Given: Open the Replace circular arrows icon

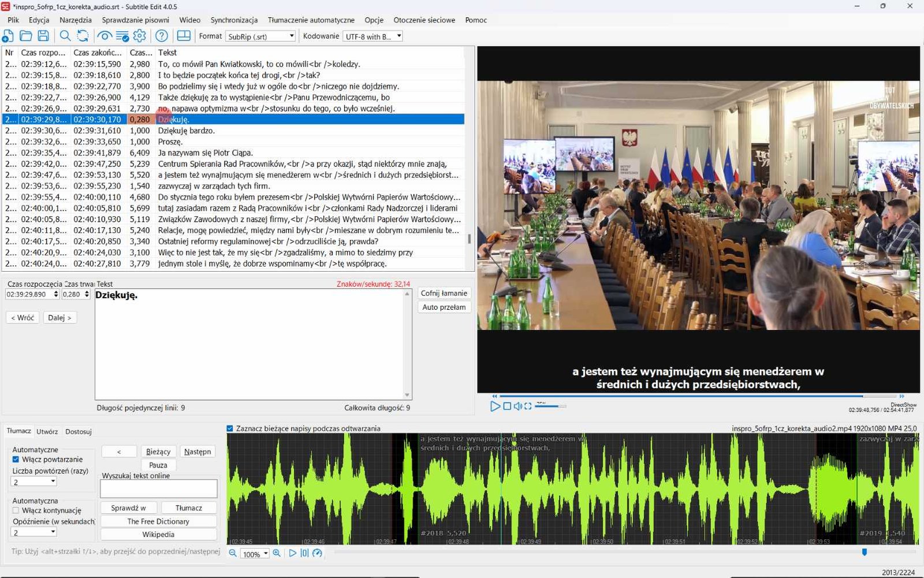Looking at the screenshot, I should coord(83,36).
